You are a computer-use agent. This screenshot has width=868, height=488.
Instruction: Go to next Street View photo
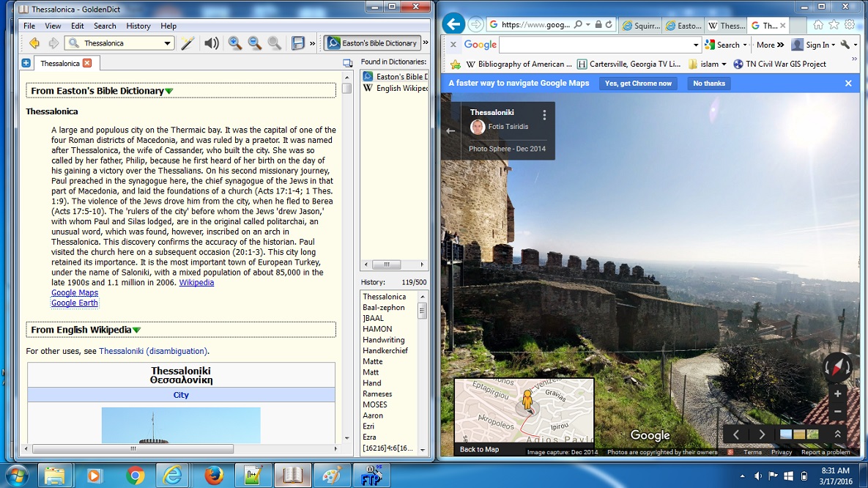[x=762, y=435]
